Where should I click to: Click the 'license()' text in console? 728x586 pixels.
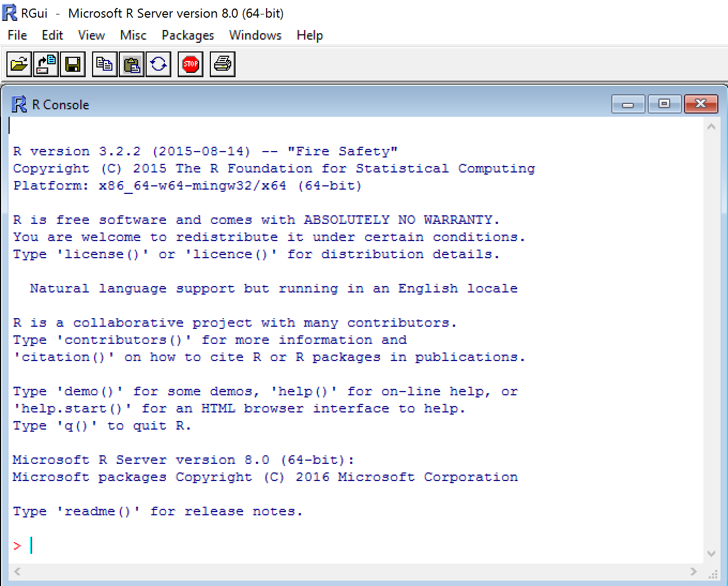click(103, 254)
